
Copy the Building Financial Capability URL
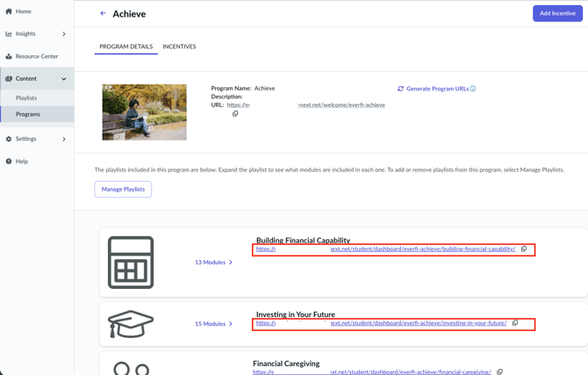point(524,249)
